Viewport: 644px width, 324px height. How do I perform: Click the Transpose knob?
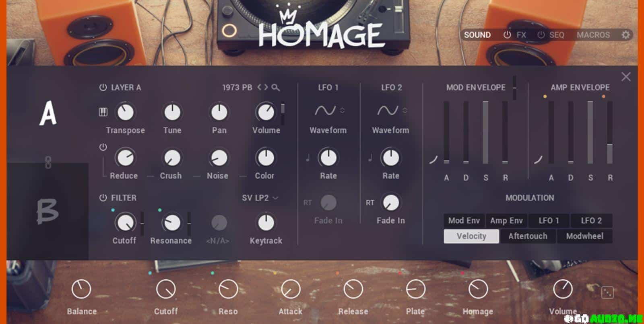coord(125,113)
